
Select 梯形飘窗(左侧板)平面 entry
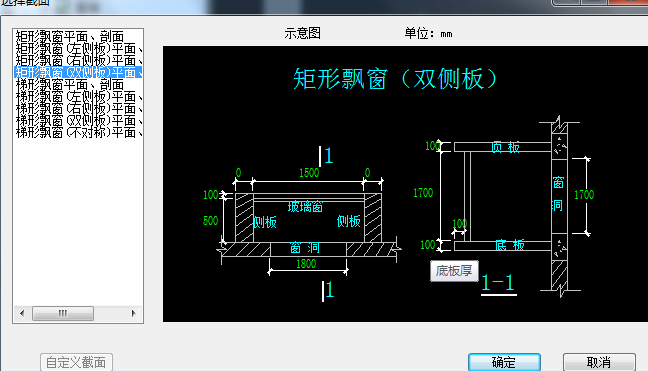pos(79,96)
